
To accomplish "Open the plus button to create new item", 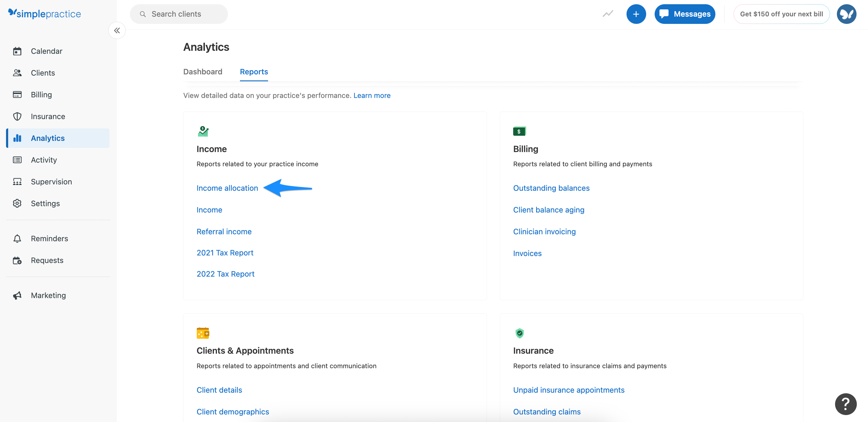I will point(636,14).
